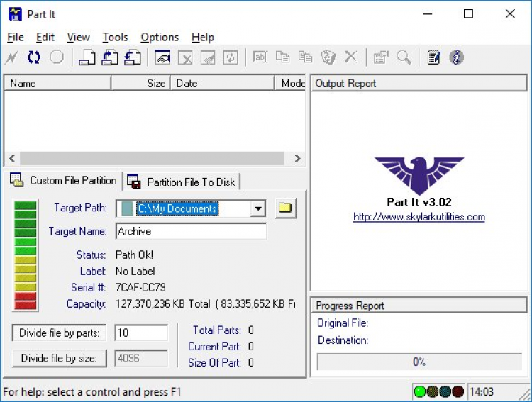This screenshot has height=402, width=532.
Task: Open the Tools menu
Action: tap(115, 37)
